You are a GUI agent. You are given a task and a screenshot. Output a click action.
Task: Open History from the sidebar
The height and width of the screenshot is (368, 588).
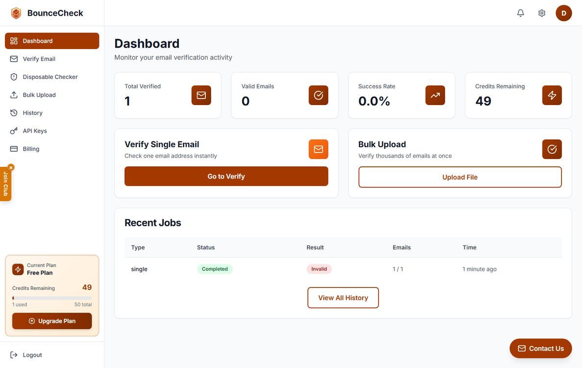point(52,113)
